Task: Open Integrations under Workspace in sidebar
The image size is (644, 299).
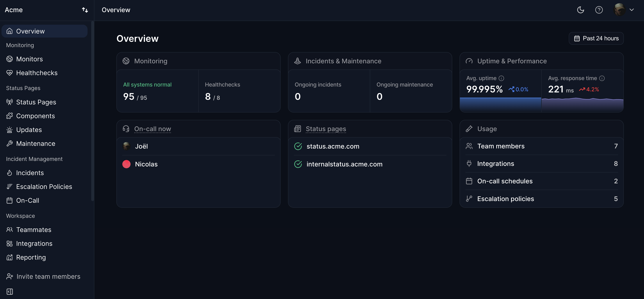Action: pos(45,243)
